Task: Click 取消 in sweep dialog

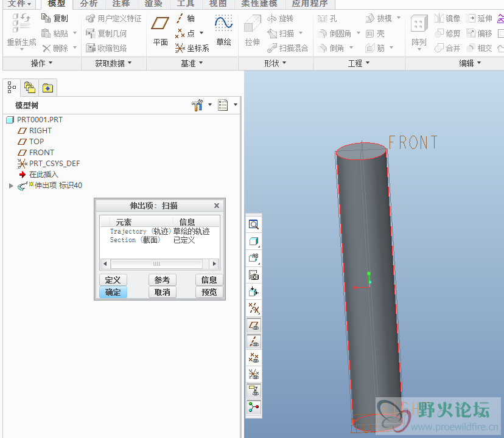Action: click(163, 292)
